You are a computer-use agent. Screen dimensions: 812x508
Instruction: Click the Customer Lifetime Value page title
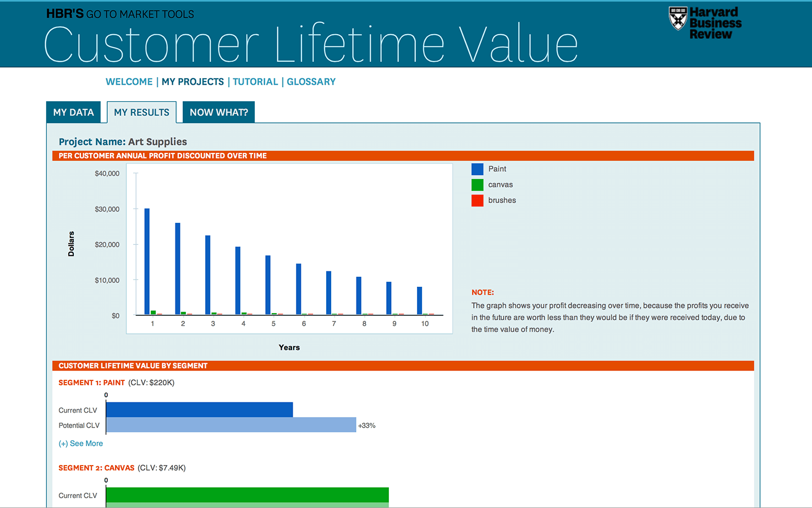coord(311,44)
